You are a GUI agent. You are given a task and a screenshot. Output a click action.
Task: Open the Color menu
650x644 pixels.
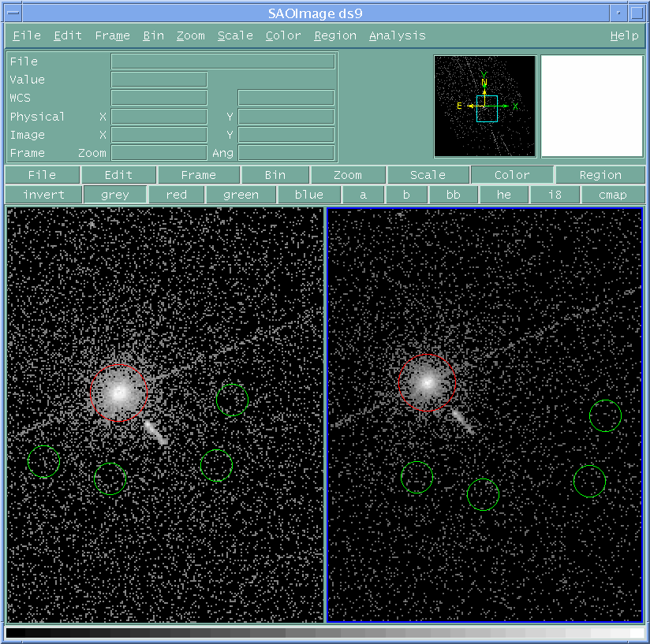pos(283,35)
